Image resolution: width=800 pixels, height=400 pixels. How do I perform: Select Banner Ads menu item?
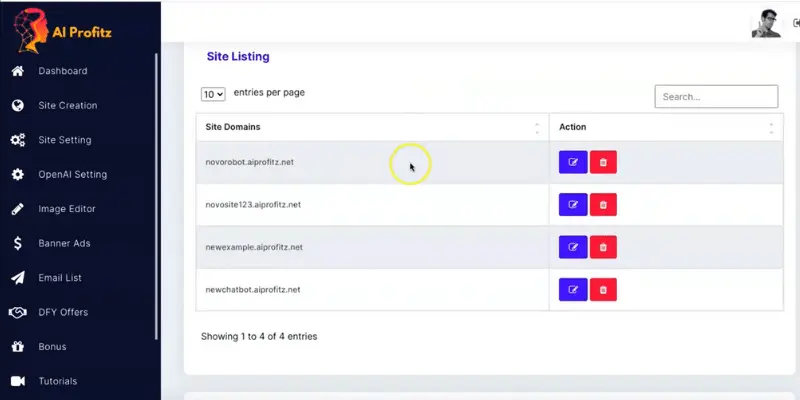tap(64, 243)
